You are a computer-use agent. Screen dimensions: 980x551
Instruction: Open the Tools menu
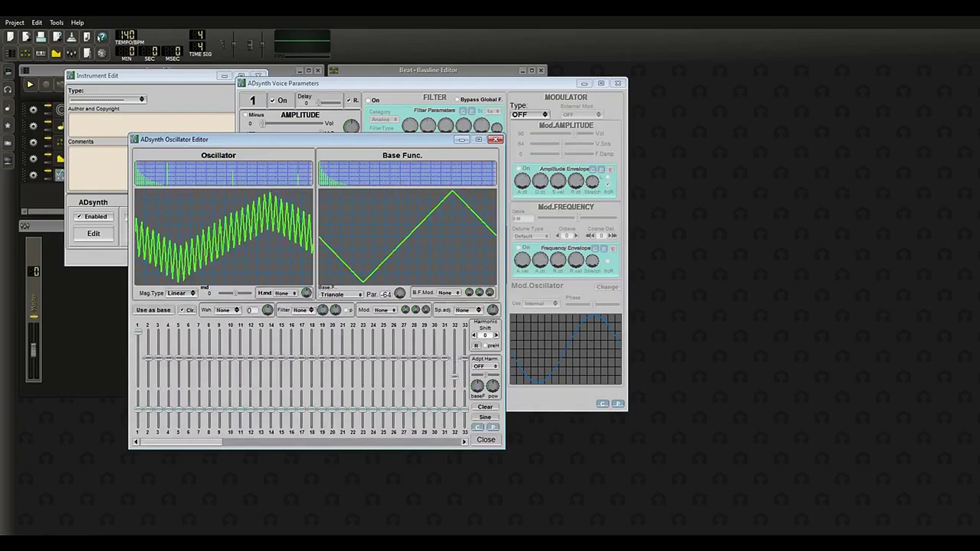point(57,22)
